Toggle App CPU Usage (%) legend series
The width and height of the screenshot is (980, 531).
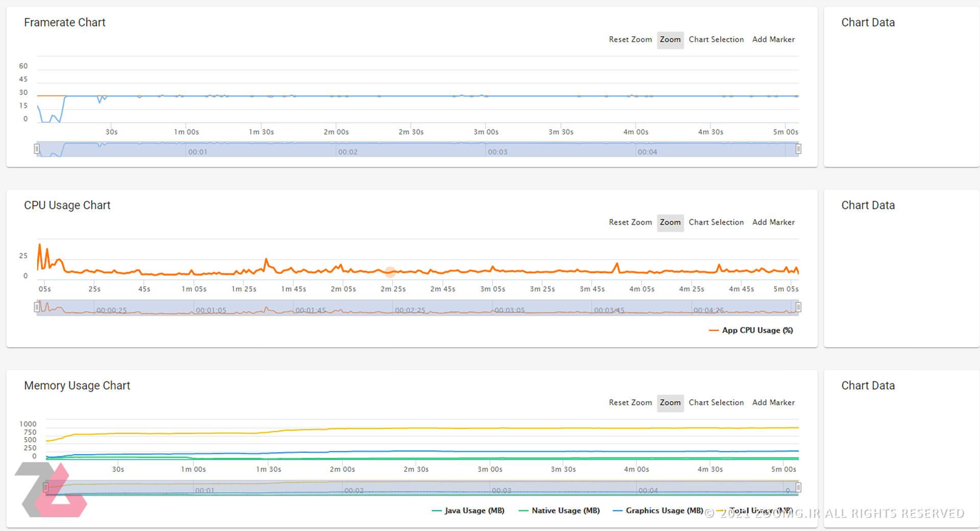[x=751, y=330]
